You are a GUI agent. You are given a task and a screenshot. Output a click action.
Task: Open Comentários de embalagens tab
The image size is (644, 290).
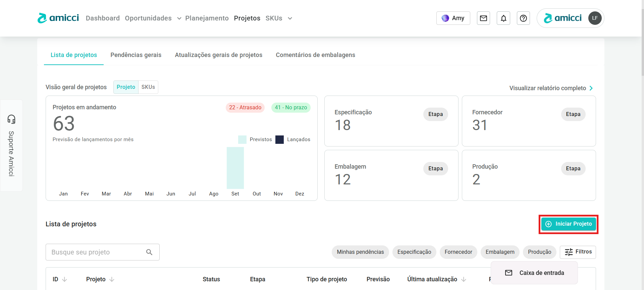[315, 55]
